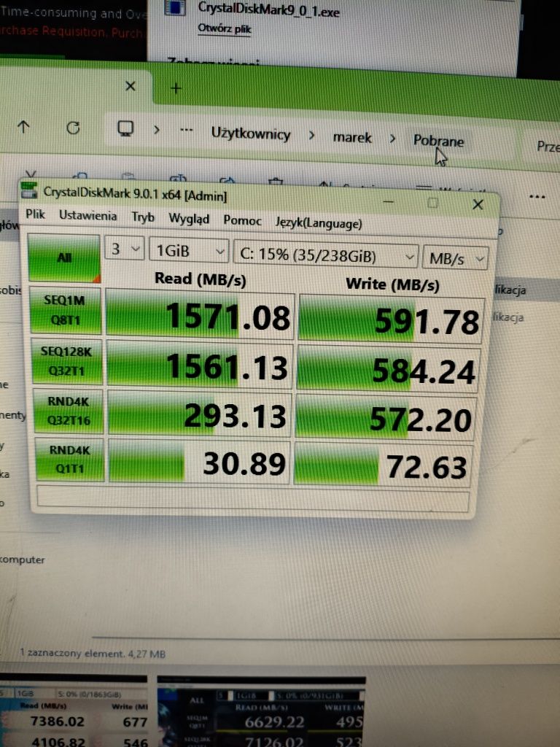Screen dimensions: 560x747
Task: Expand the chevron after Użytkownicy
Action: pyautogui.click(x=311, y=135)
